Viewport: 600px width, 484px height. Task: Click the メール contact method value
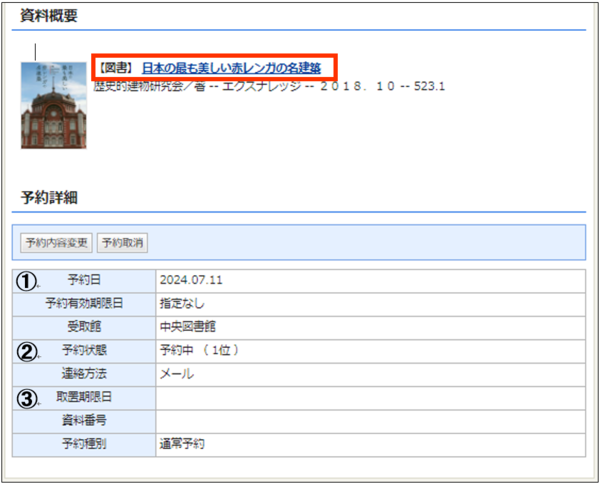pyautogui.click(x=177, y=374)
